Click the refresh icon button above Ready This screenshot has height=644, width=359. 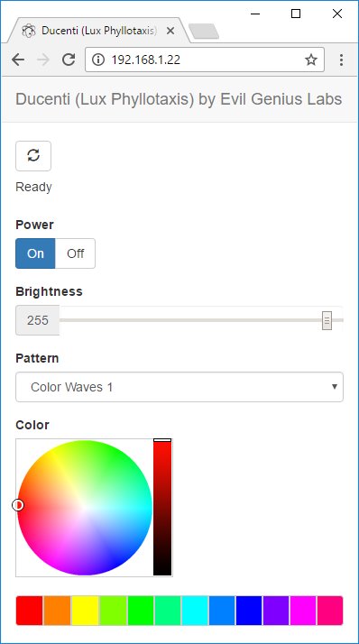[x=33, y=156]
